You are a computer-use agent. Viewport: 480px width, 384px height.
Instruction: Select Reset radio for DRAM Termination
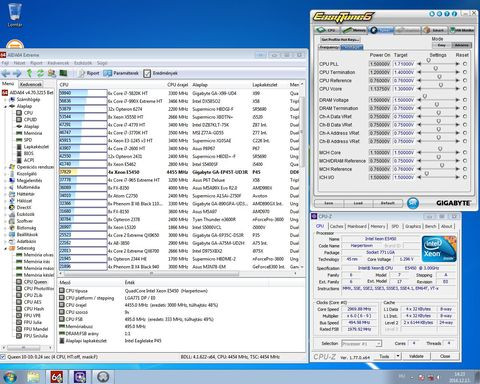point(465,108)
